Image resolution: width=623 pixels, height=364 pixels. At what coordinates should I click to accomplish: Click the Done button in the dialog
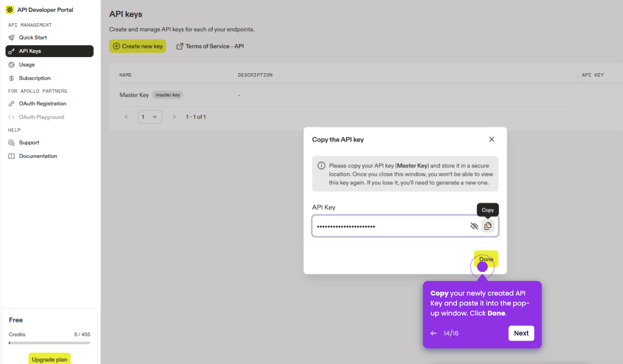click(486, 259)
